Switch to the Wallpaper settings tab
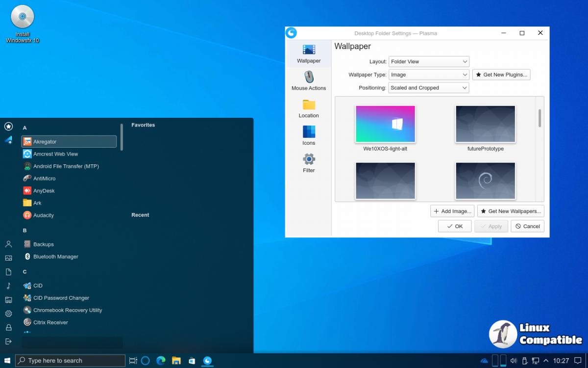Viewport: 588px width, 368px height. click(309, 54)
